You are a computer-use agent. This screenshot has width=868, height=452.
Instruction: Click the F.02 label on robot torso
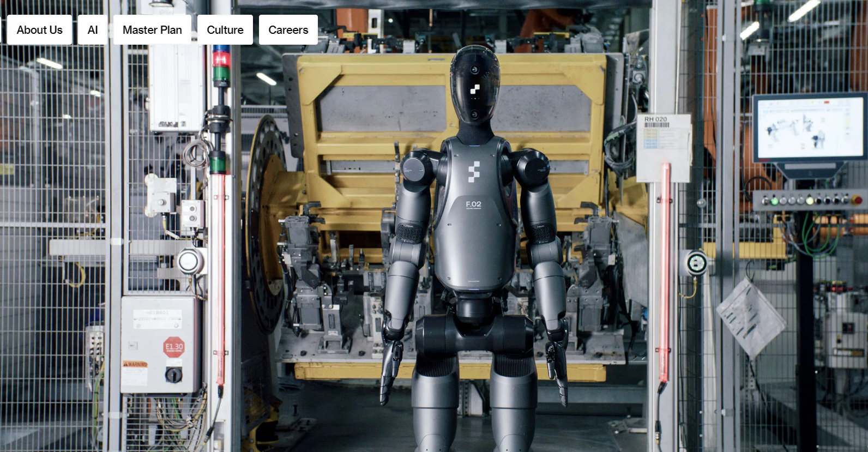[473, 204]
